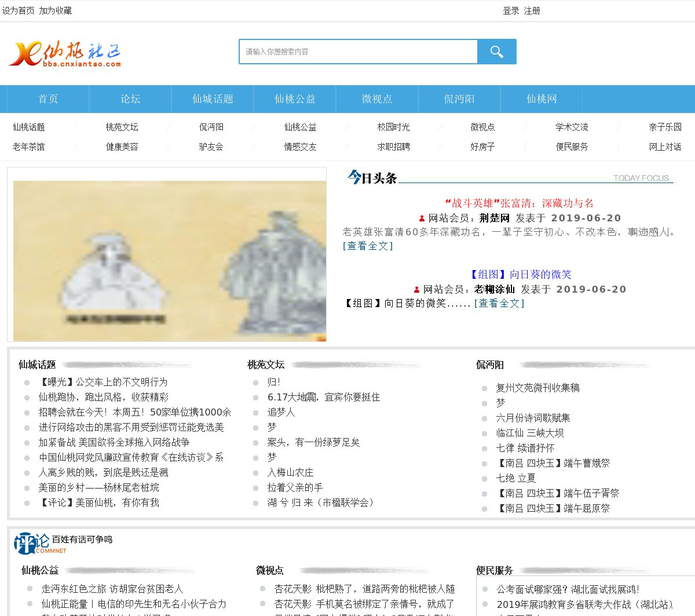
Task: Open post 杏花天影 枇杷熟了
Action: point(365,589)
